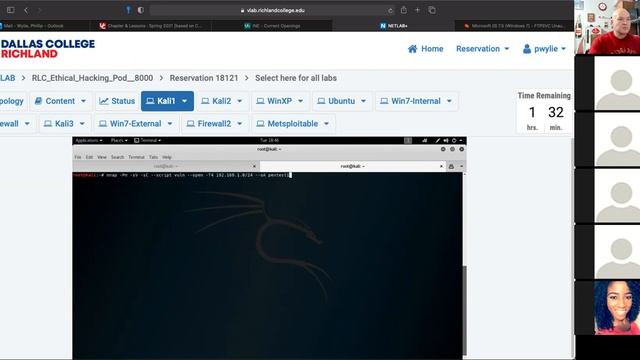The image size is (640, 360).
Task: Add a new Safari tab with plus icon
Action: [x=417, y=10]
